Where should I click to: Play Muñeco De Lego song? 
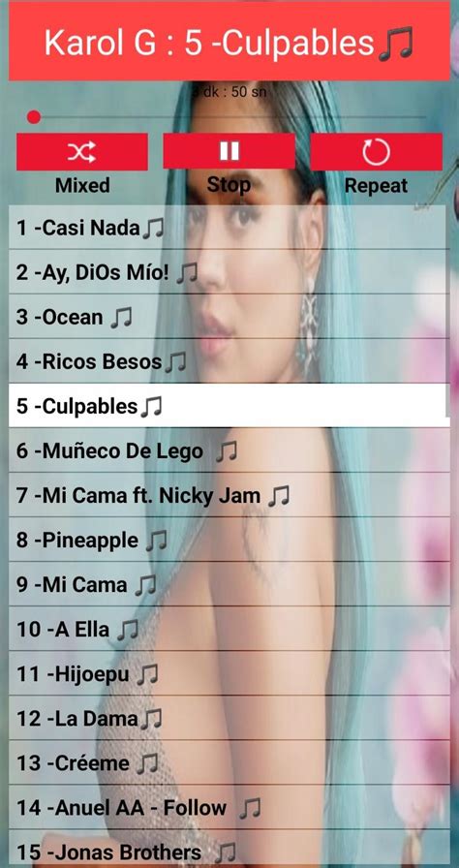pos(229,450)
